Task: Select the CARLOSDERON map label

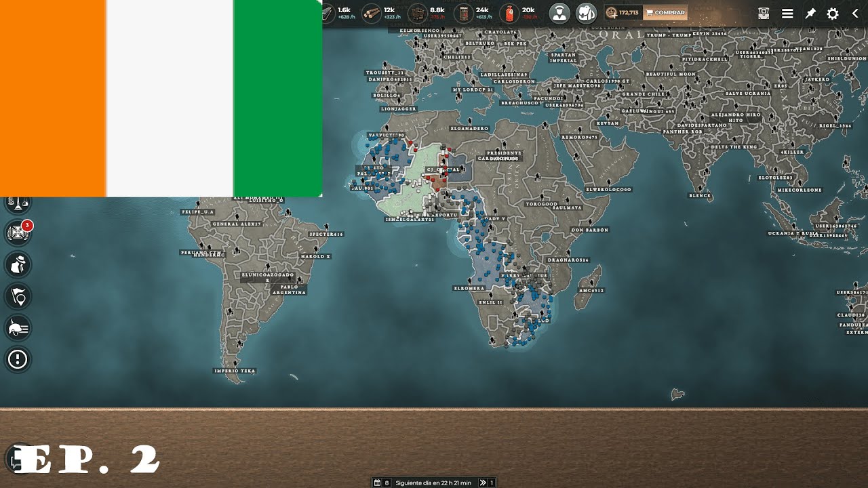Action: tap(514, 81)
